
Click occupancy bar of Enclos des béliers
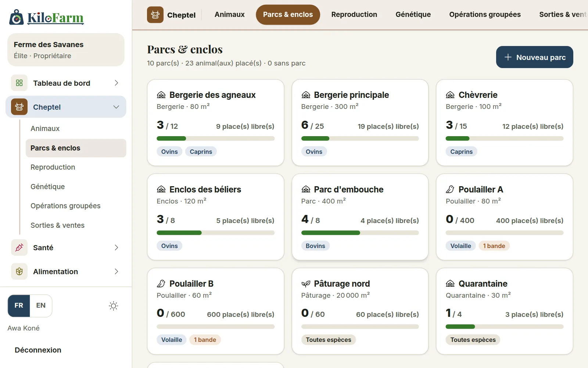click(x=216, y=233)
